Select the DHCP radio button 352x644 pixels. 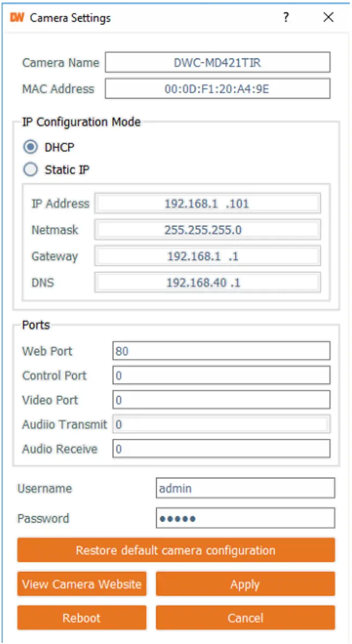[31, 147]
